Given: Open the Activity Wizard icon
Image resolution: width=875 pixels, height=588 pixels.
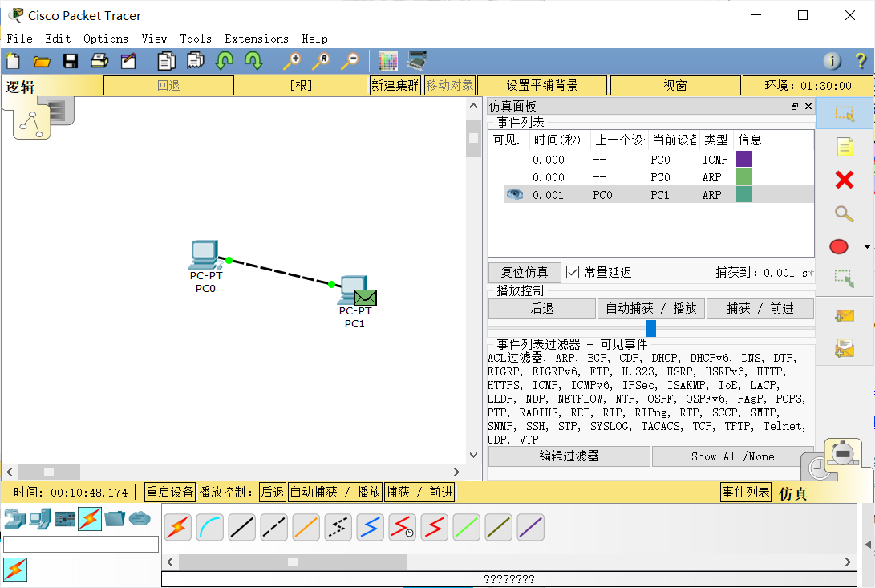Looking at the screenshot, I should pyautogui.click(x=128, y=61).
